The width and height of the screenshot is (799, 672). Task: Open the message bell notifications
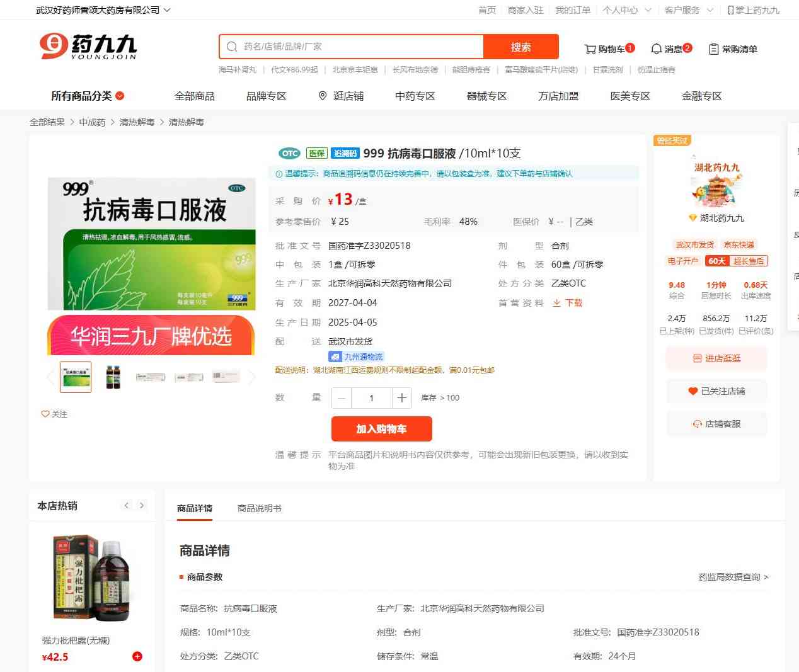pyautogui.click(x=657, y=49)
